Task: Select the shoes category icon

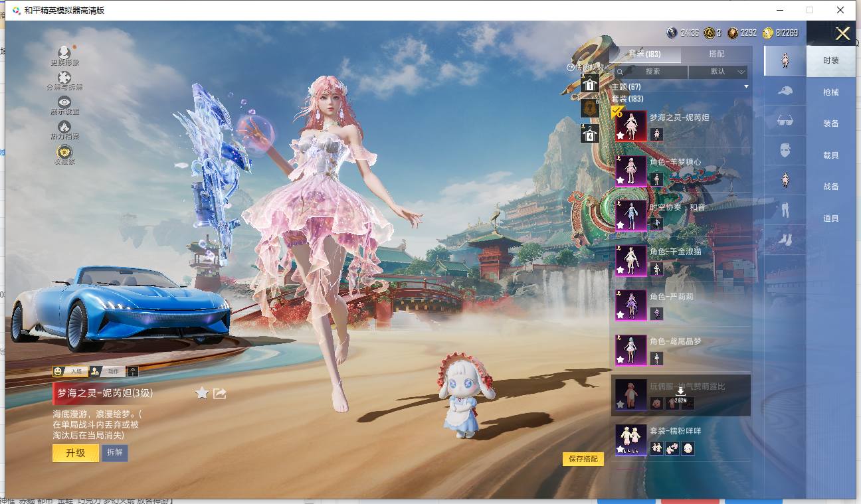Action: [785, 238]
